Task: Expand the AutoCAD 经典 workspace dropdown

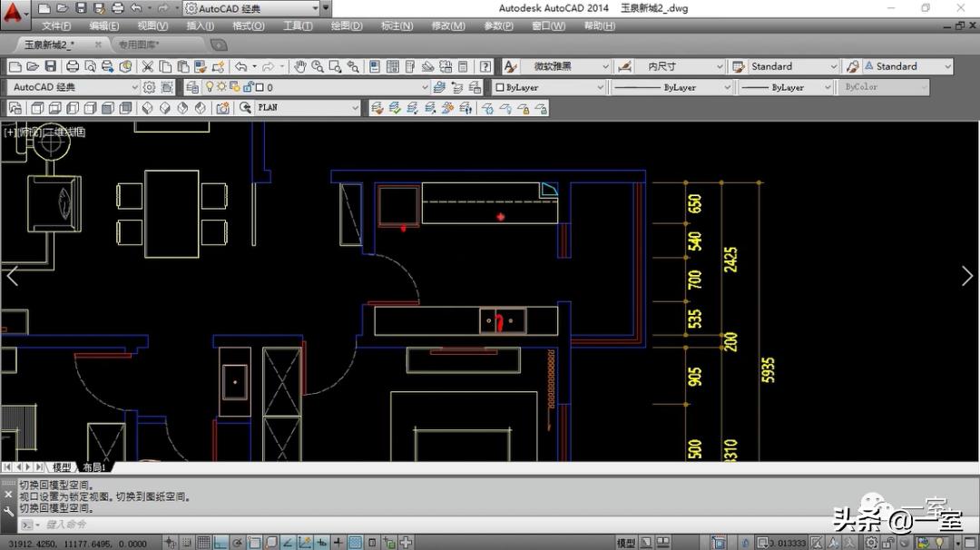Action: point(135,87)
